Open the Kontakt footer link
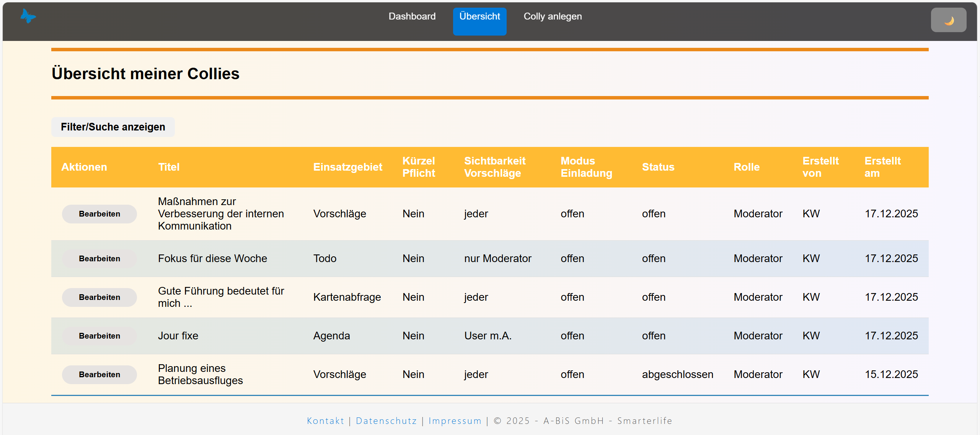 pos(325,421)
